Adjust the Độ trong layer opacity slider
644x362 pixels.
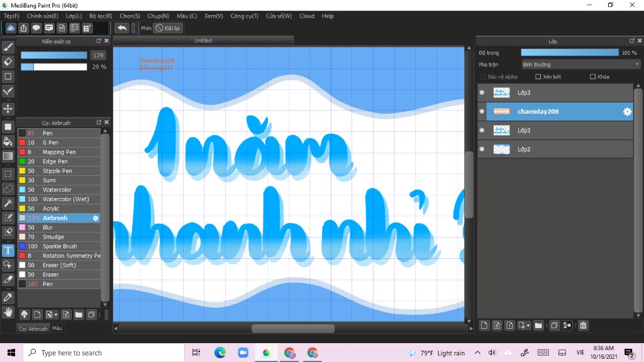570,53
